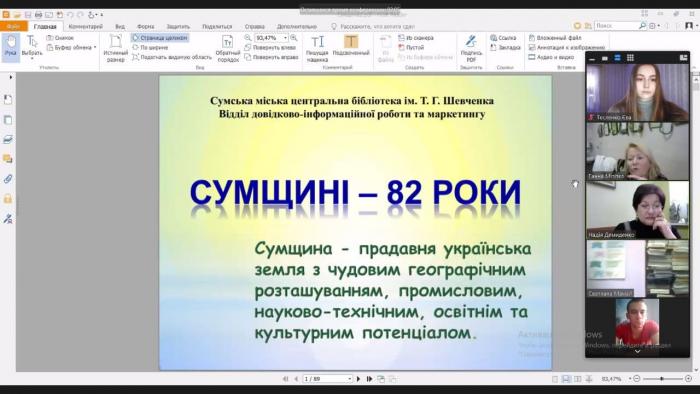Insert a link (Ссылка)
The image size is (700, 394).
click(503, 38)
